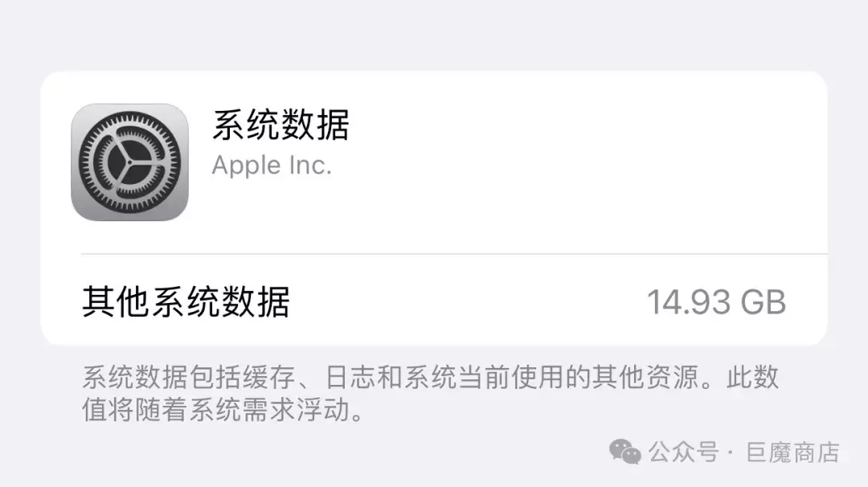Click the 14.93 GB storage value

click(x=716, y=302)
